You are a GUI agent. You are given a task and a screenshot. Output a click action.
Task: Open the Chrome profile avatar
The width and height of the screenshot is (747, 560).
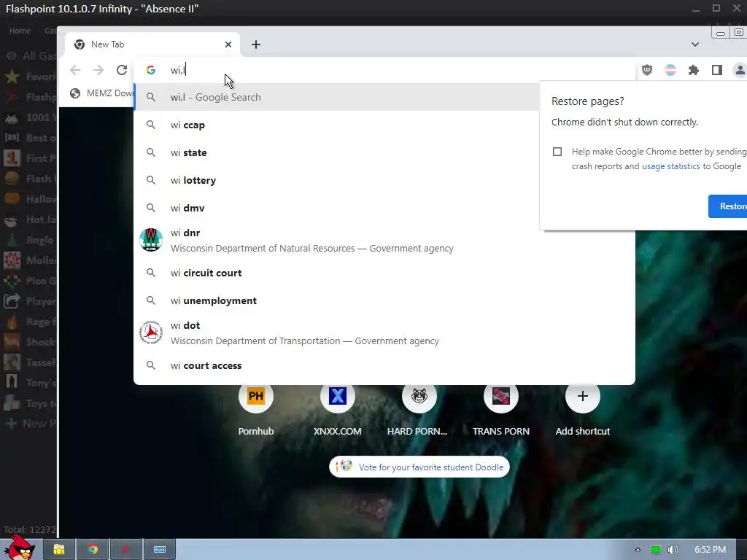tap(740, 70)
